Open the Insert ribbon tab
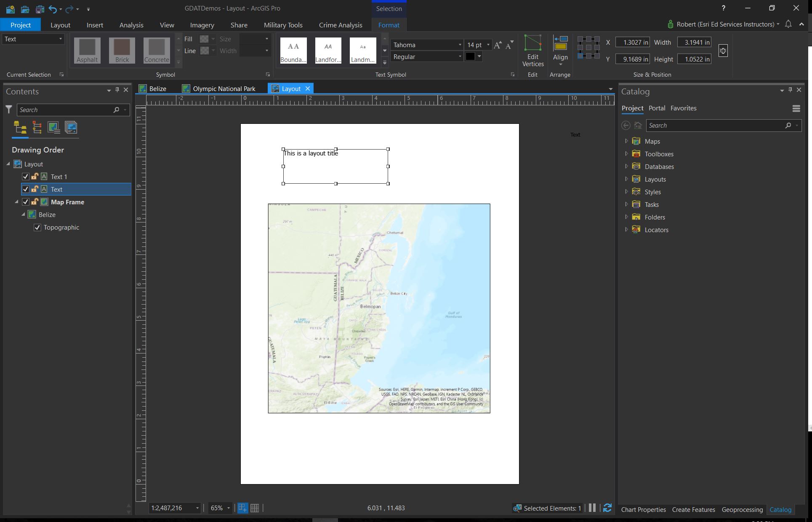 click(x=95, y=25)
